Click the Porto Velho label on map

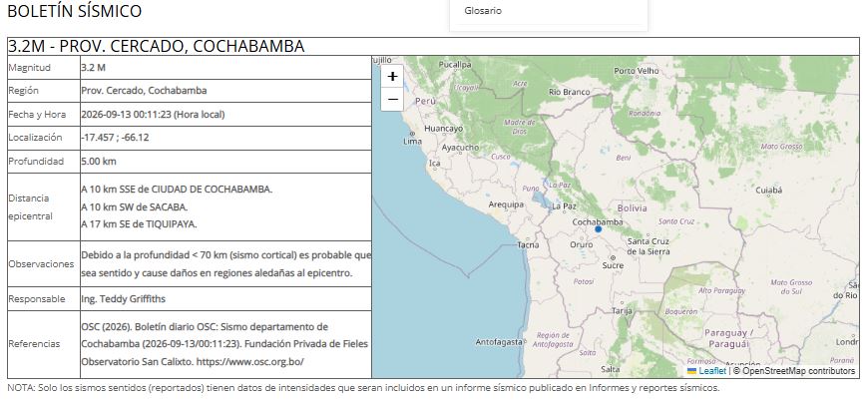637,71
